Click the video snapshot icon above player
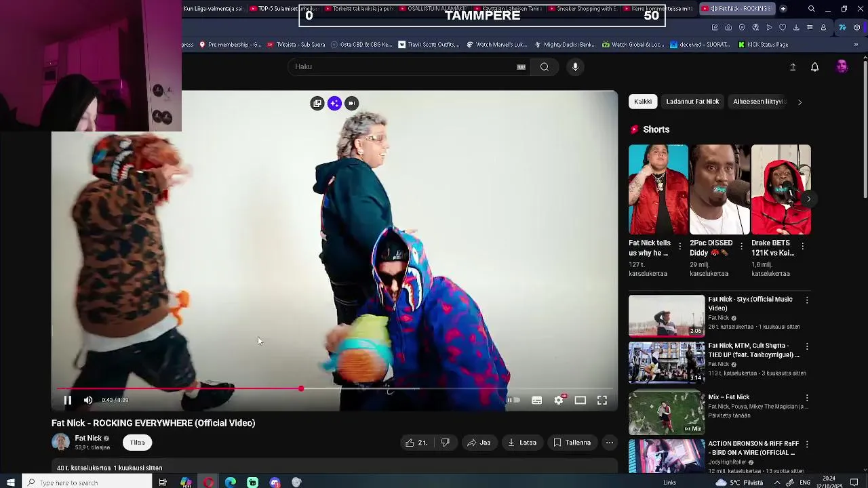Image resolution: width=868 pixels, height=488 pixels. click(351, 103)
